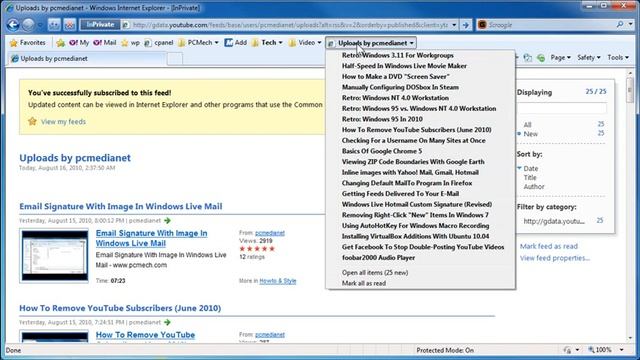Select foobar2000 Audio Player feed item

click(420, 258)
